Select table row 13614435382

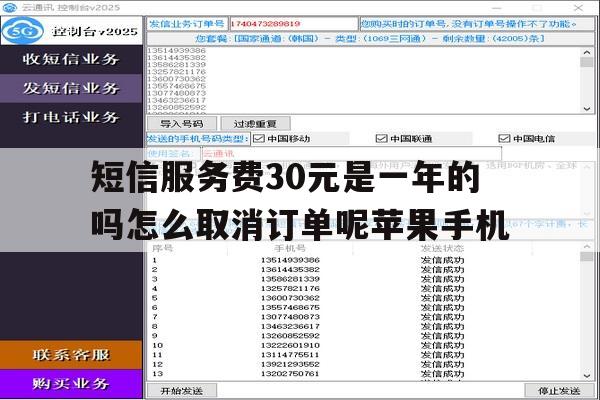[364, 270]
